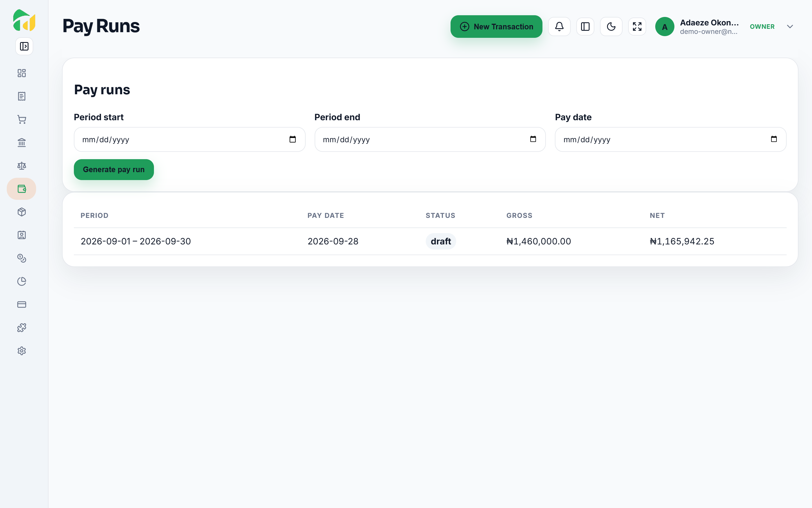Expand the sidebar with the panel toggle icon
The image size is (812, 508).
[x=24, y=46]
